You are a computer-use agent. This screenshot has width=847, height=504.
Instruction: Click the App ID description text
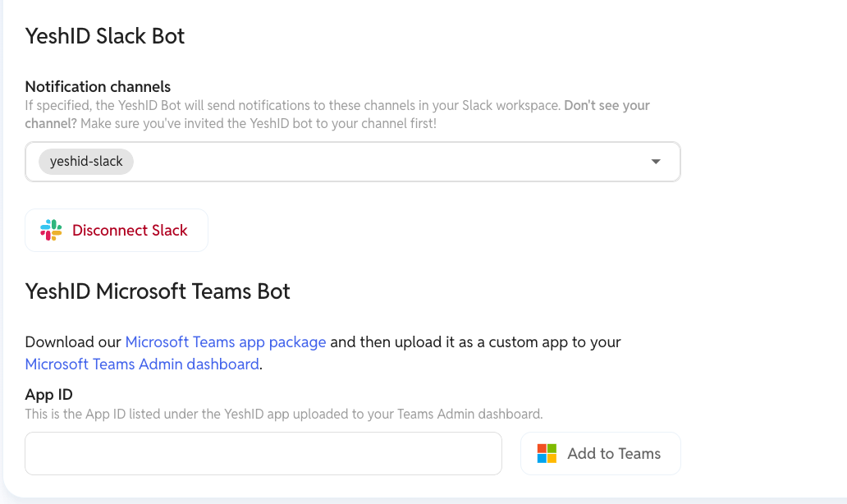[284, 415]
